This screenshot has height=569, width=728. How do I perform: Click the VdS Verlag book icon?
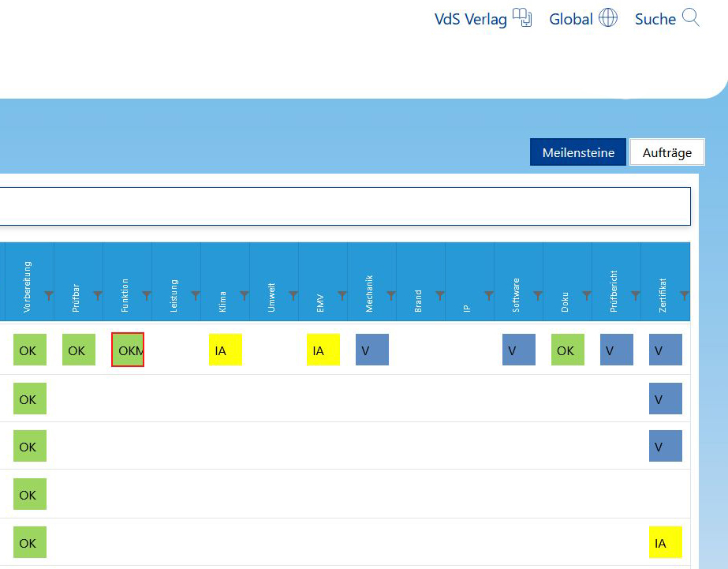(522, 18)
